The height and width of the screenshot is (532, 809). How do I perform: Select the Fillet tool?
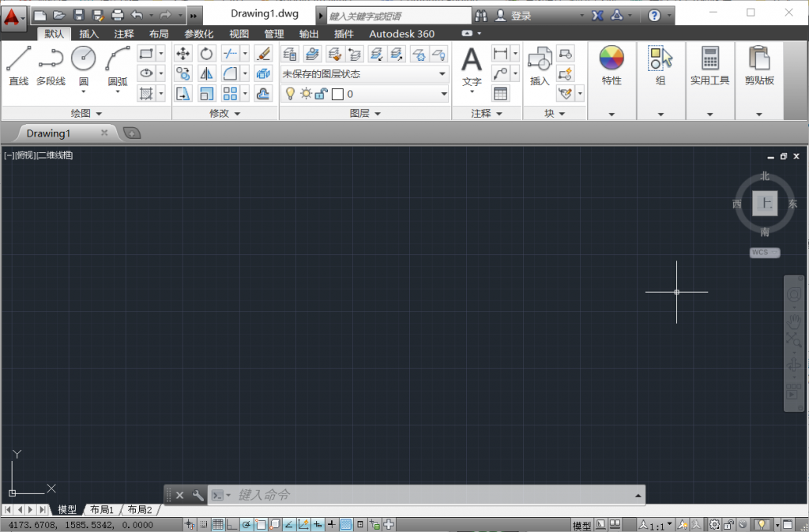[230, 73]
